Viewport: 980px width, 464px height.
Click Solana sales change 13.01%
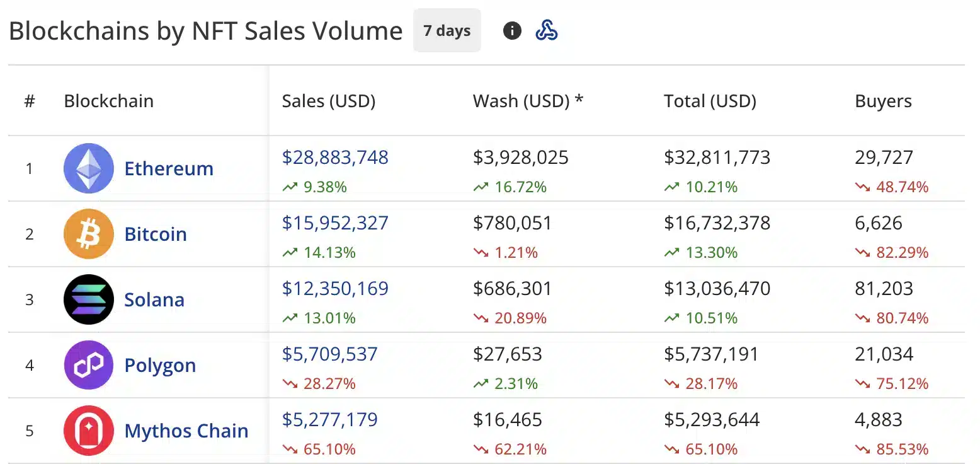(319, 318)
